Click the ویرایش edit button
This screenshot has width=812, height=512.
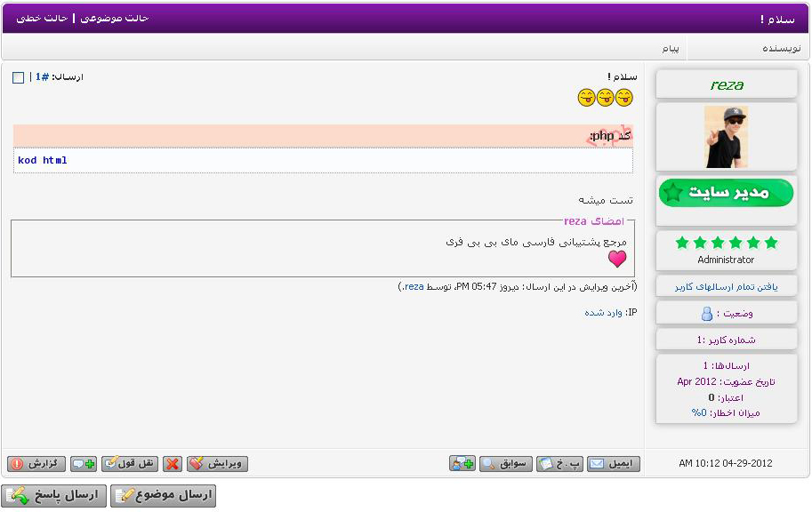[218, 463]
